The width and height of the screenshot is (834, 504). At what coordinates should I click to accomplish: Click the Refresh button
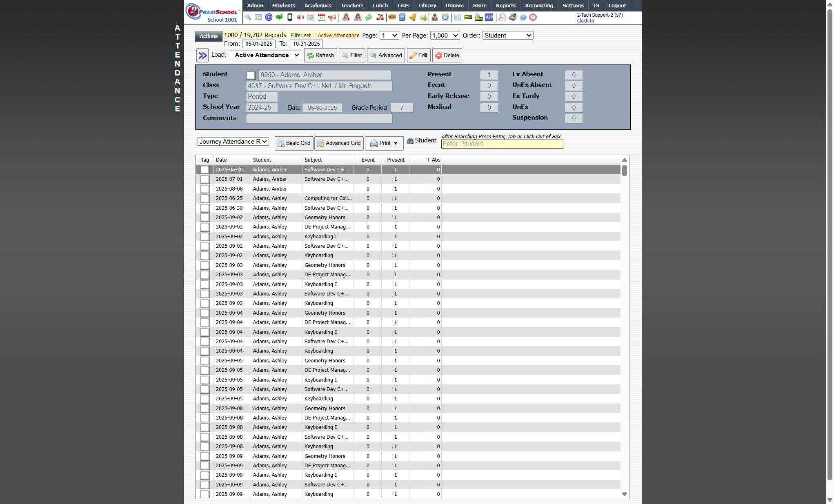pyautogui.click(x=320, y=56)
